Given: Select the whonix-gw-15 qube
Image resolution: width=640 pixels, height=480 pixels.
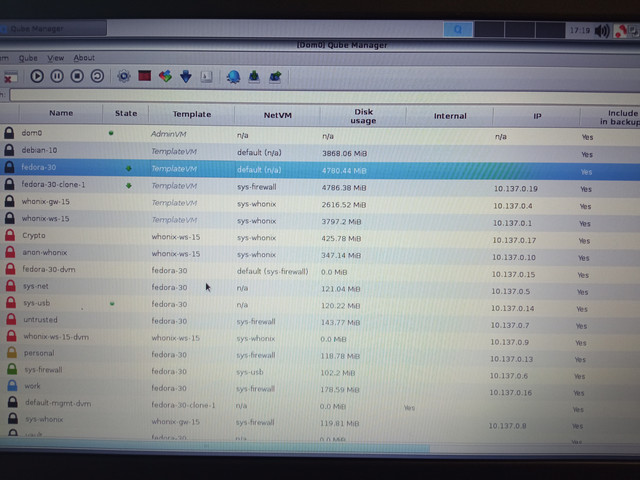Looking at the screenshot, I should pos(45,202).
